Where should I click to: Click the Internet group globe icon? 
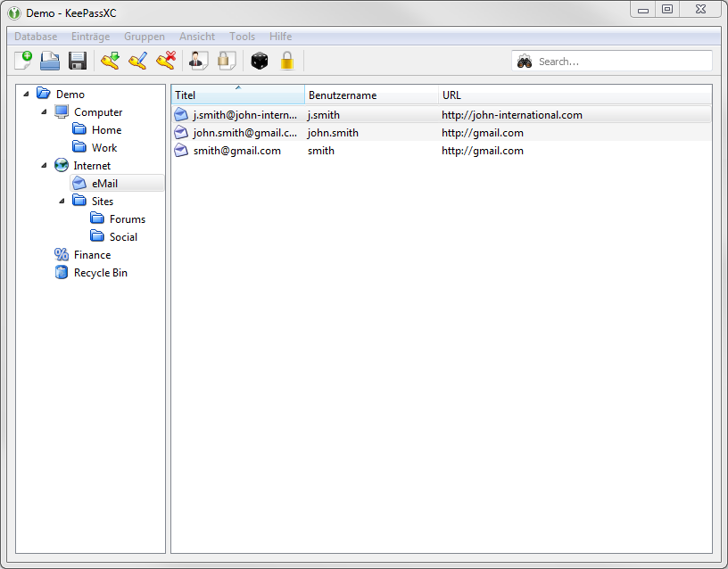click(62, 165)
